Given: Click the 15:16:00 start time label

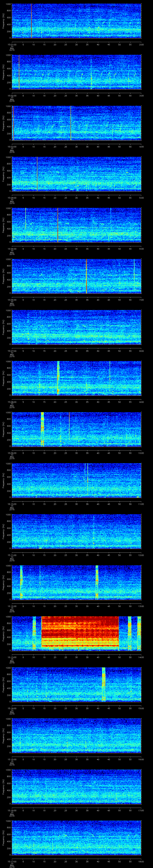Looking at the screenshot, I should click(12, 810).
